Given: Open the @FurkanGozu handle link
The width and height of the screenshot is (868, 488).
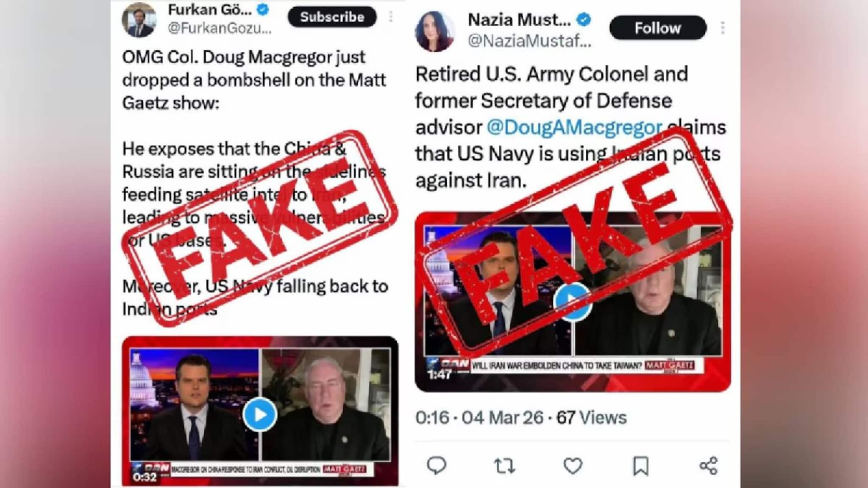Looking at the screenshot, I should 220,28.
